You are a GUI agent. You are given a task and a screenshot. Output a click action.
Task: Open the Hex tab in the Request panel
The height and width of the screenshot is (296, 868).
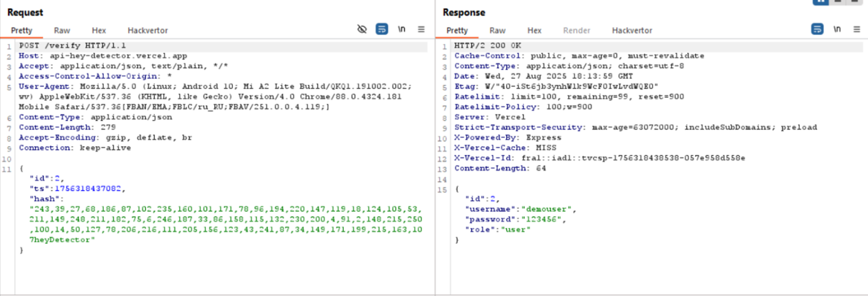(x=99, y=30)
